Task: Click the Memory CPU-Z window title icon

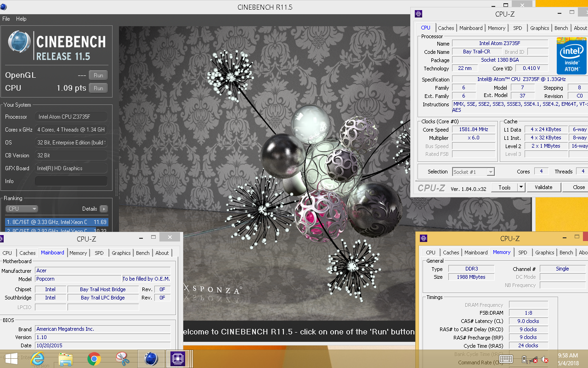Action: click(x=424, y=238)
